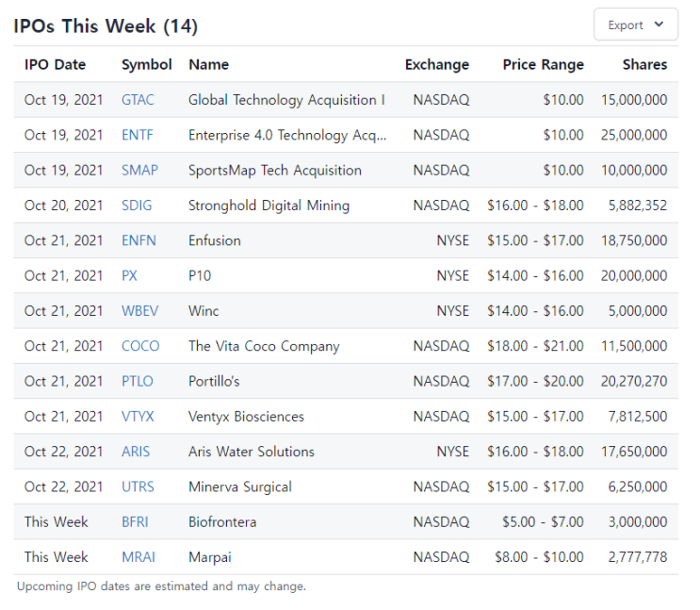The width and height of the screenshot is (700, 610).
Task: Open UTRS symbol link
Action: [x=138, y=487]
